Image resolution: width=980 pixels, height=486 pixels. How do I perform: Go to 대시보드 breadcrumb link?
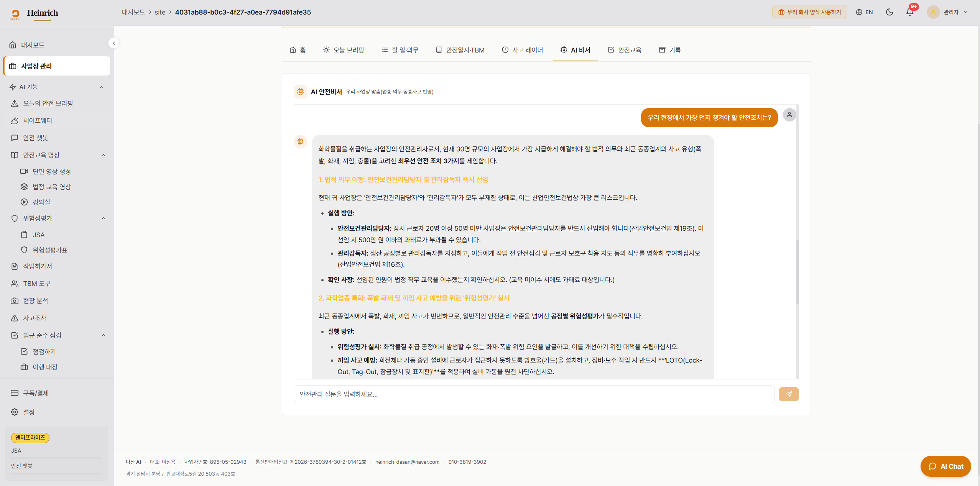[x=133, y=12]
